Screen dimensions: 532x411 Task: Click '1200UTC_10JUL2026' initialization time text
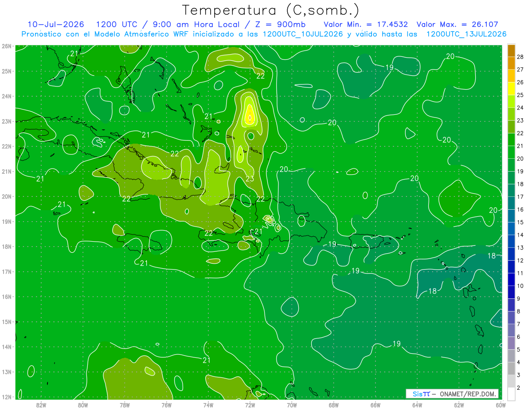[x=303, y=34]
